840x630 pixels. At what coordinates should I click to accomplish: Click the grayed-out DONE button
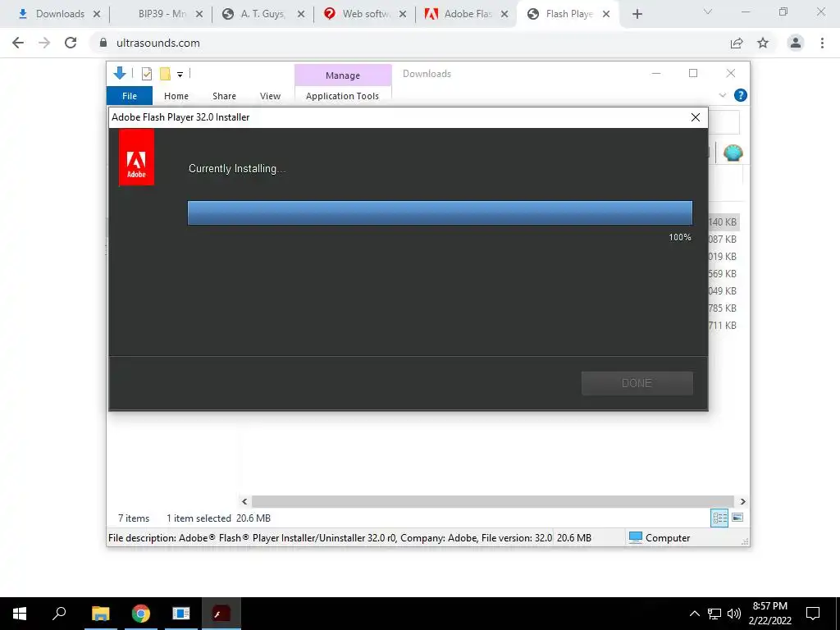[x=637, y=383]
